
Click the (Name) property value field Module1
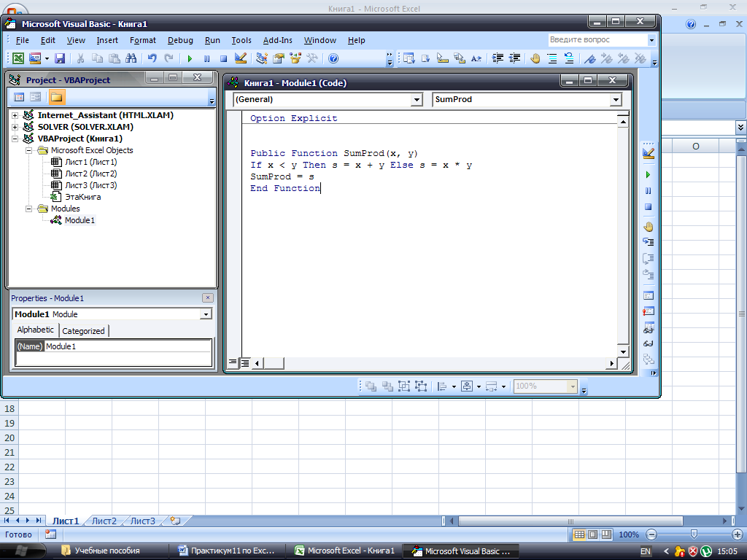pyautogui.click(x=128, y=346)
